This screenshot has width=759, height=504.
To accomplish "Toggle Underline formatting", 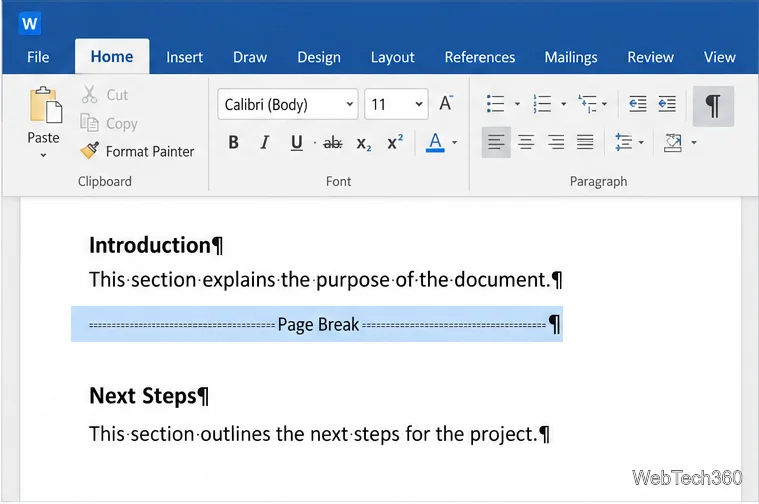I will pyautogui.click(x=297, y=142).
